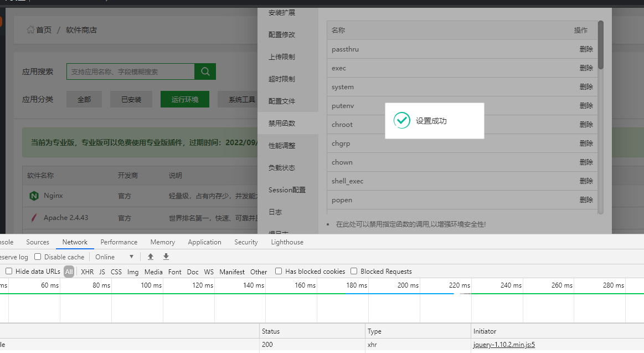This screenshot has height=353, width=644.
Task: Click the 软件商店 breadcrumb link
Action: coord(81,30)
